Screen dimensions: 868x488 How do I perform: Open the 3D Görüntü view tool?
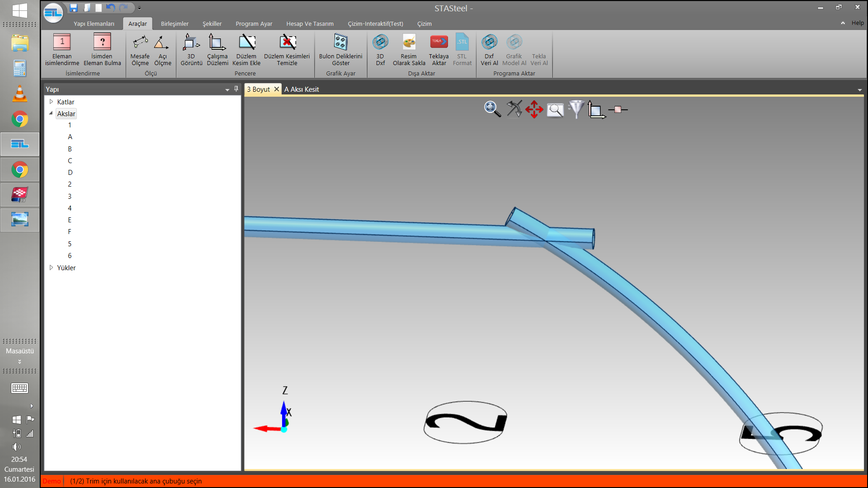pyautogui.click(x=191, y=50)
